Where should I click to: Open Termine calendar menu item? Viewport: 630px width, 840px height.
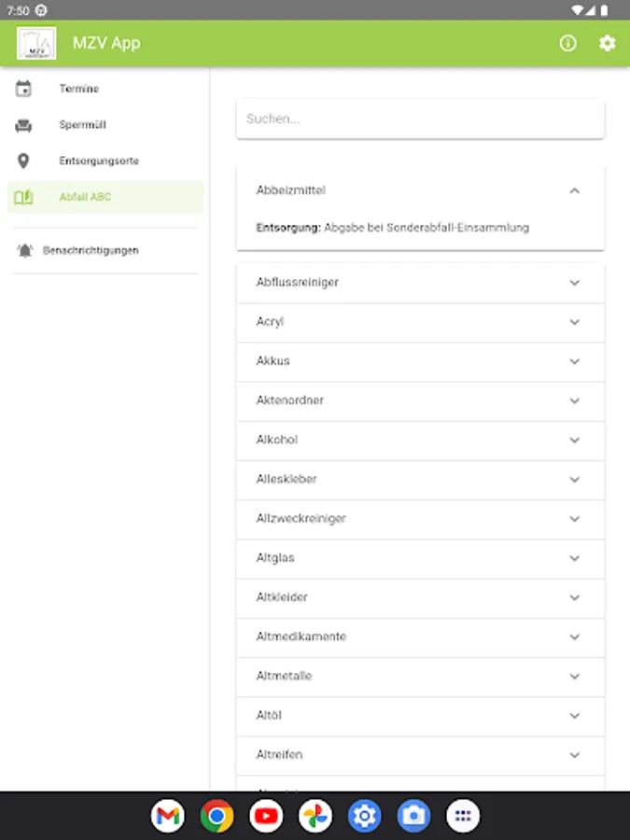(x=78, y=89)
